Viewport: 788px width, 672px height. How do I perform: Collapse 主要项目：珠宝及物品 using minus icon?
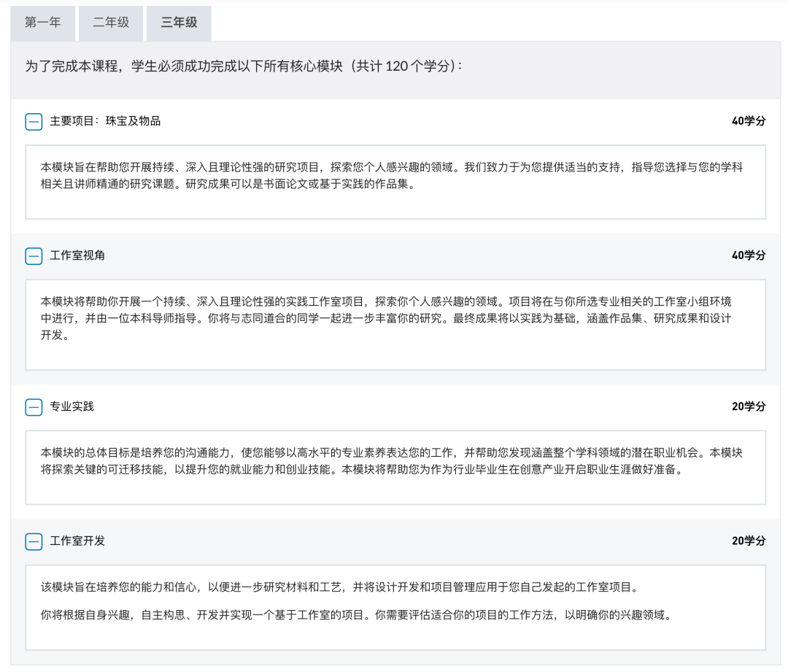tap(34, 122)
